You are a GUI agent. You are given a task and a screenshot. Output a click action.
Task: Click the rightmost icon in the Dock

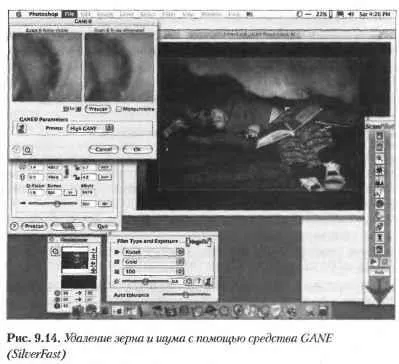[323, 311]
